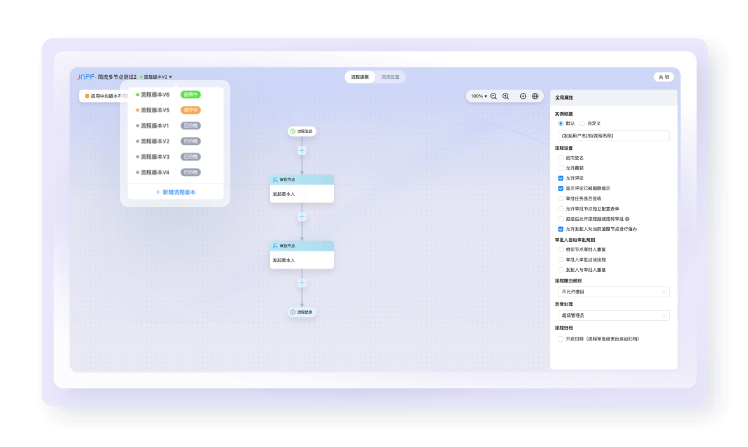Click 已归档 badge on 流程版本V1 row
Image resolution: width=748 pixels, height=447 pixels.
190,126
